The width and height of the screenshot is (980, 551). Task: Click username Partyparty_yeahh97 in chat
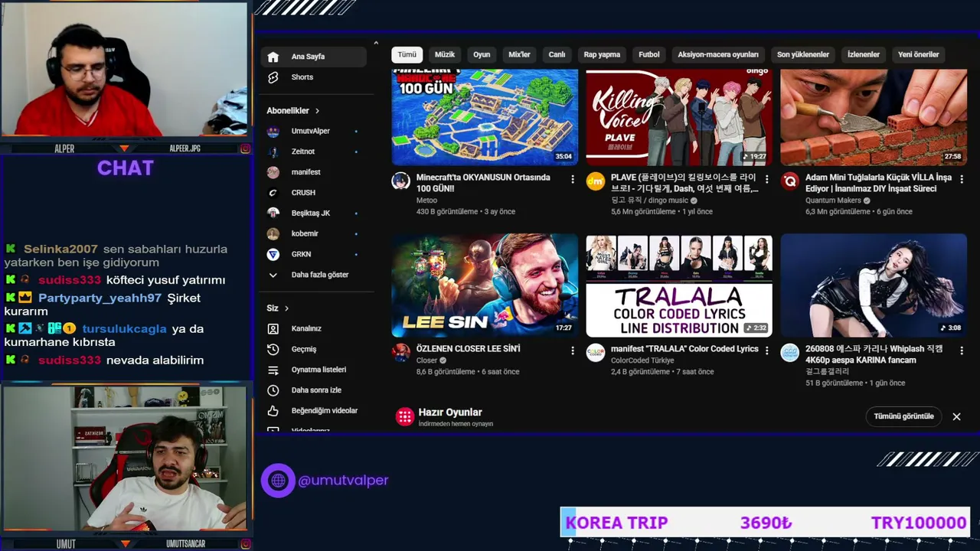pos(100,298)
